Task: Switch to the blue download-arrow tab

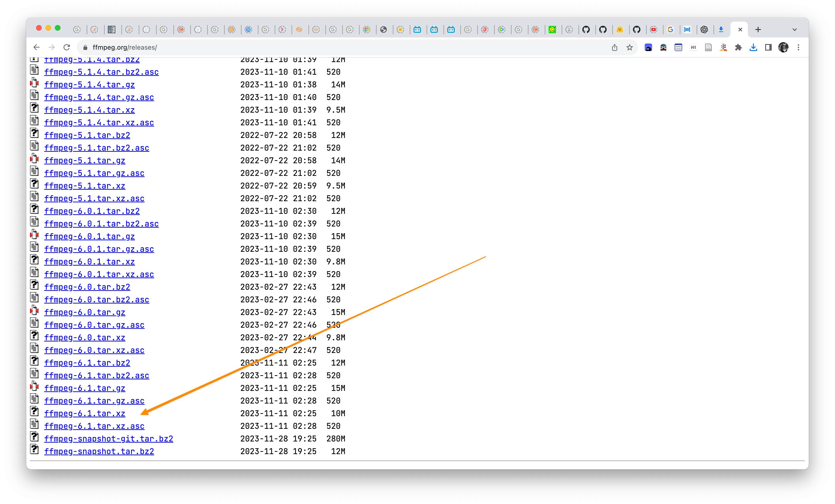Action: 721,30
